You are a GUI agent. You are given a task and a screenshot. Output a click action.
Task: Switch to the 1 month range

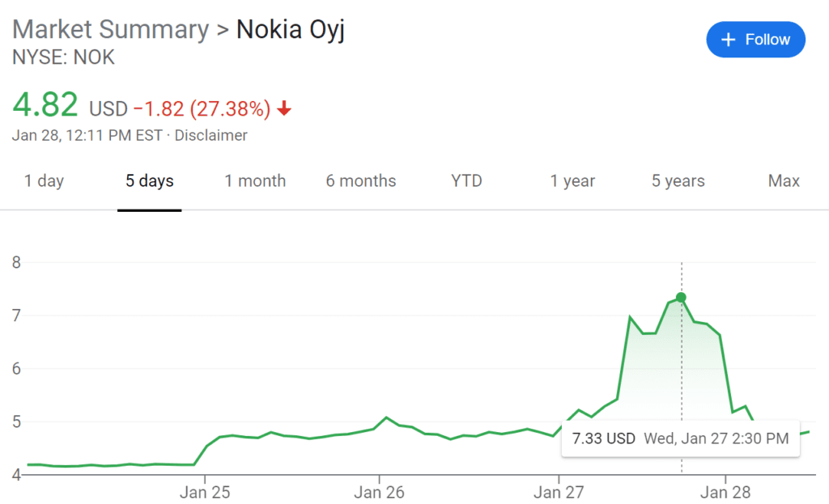pyautogui.click(x=255, y=180)
